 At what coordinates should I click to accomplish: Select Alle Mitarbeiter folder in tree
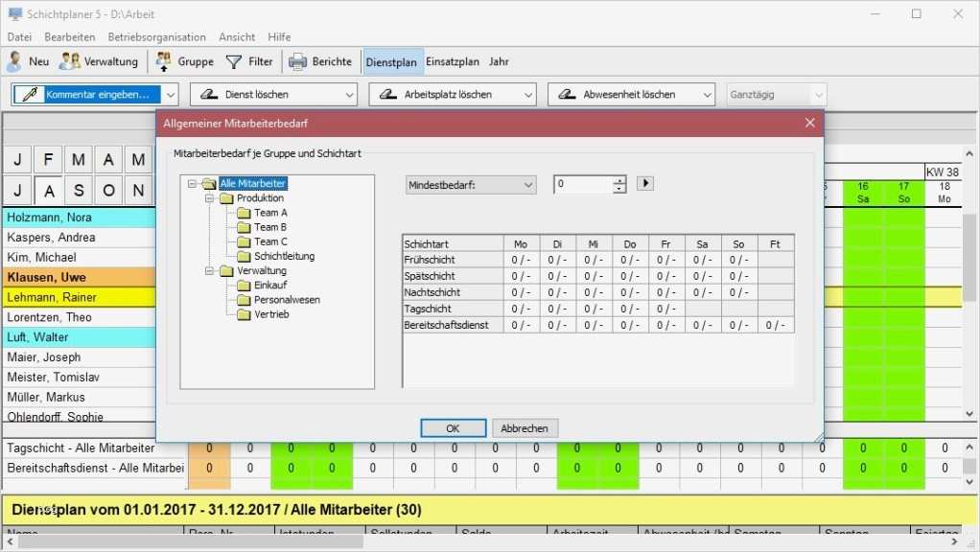[x=253, y=184]
